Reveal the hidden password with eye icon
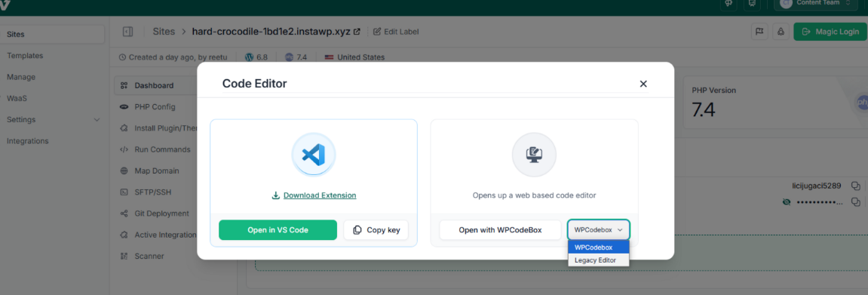Image resolution: width=868 pixels, height=295 pixels. click(x=786, y=202)
